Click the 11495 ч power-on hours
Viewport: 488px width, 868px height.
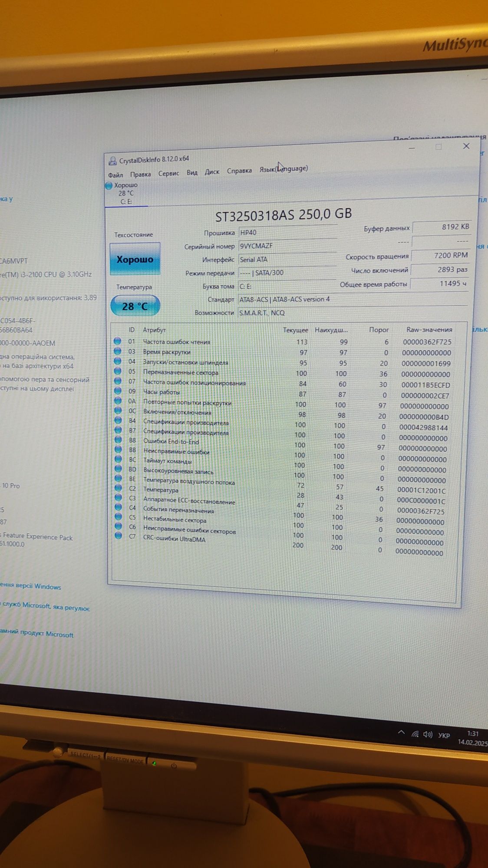coord(440,283)
